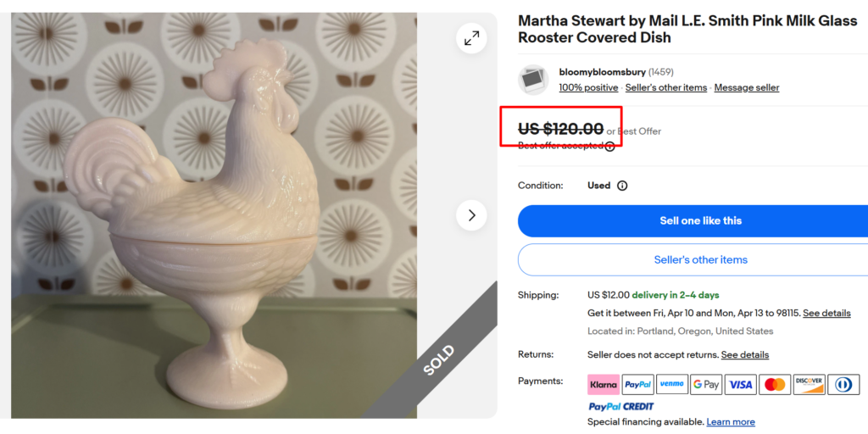Select the Google Pay icon
Screen dimensions: 868x434
click(706, 385)
